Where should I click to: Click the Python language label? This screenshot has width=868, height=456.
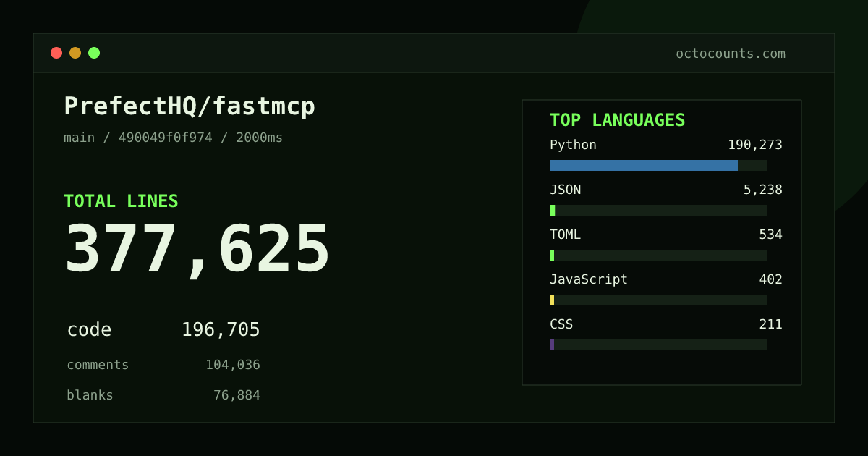(573, 145)
